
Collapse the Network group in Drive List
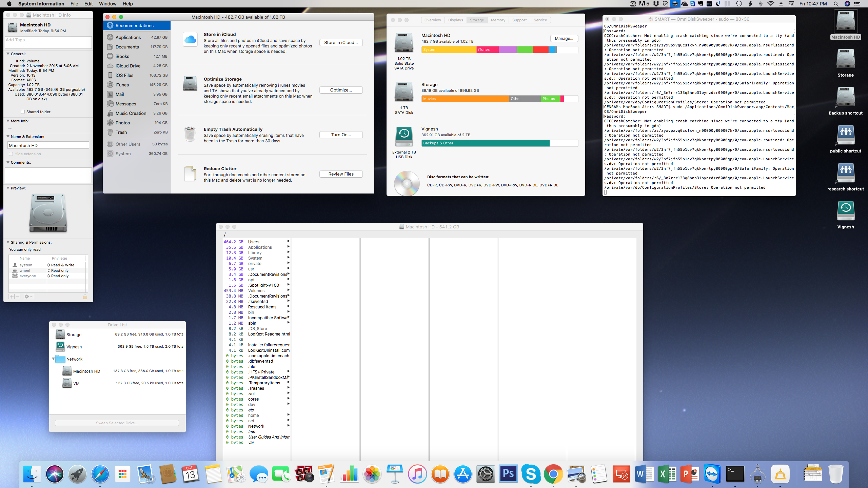(53, 359)
